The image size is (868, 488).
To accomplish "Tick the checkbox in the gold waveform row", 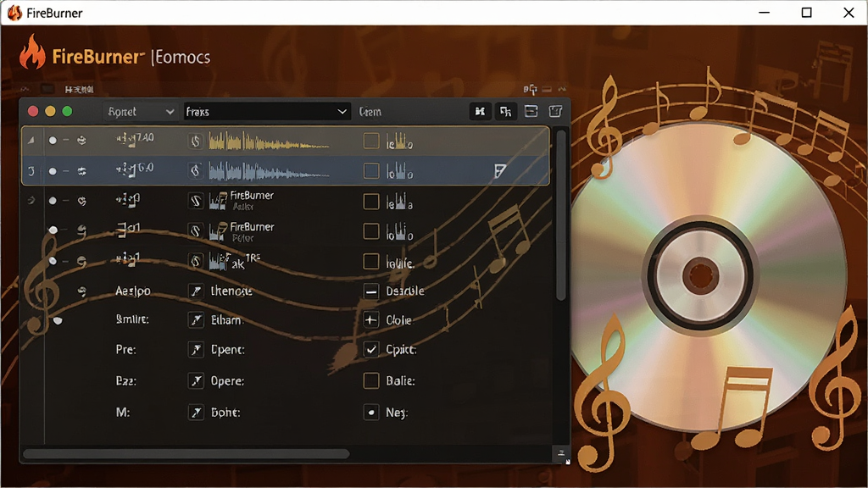I will tap(371, 141).
